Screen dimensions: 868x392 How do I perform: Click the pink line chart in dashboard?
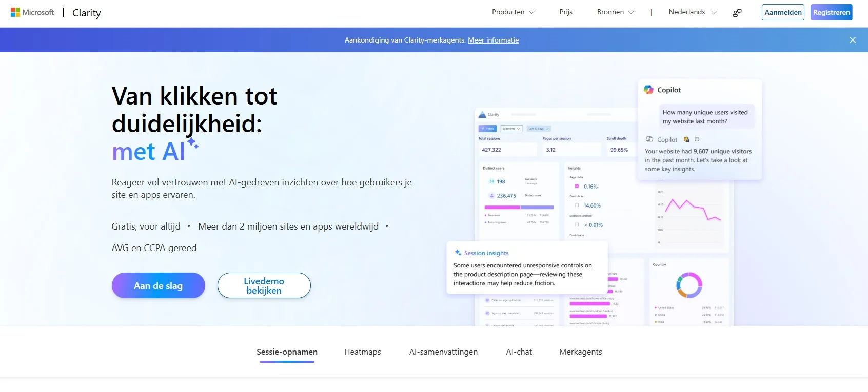(693, 210)
